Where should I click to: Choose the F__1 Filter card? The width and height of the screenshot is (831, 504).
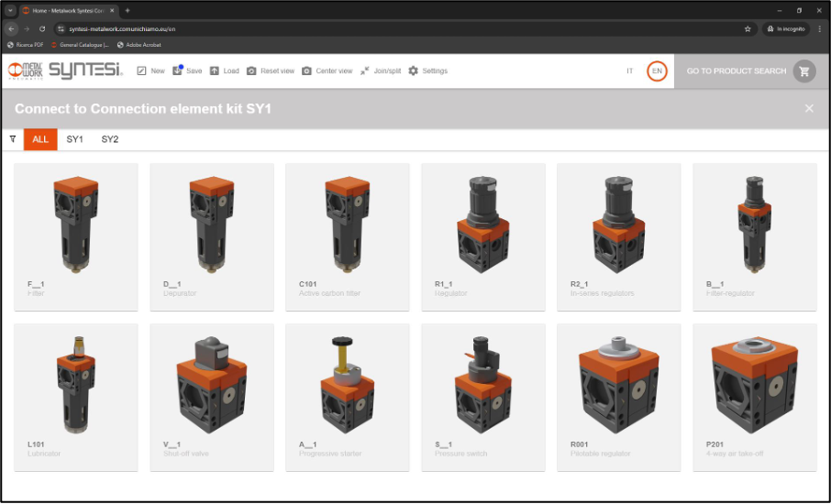click(x=76, y=236)
